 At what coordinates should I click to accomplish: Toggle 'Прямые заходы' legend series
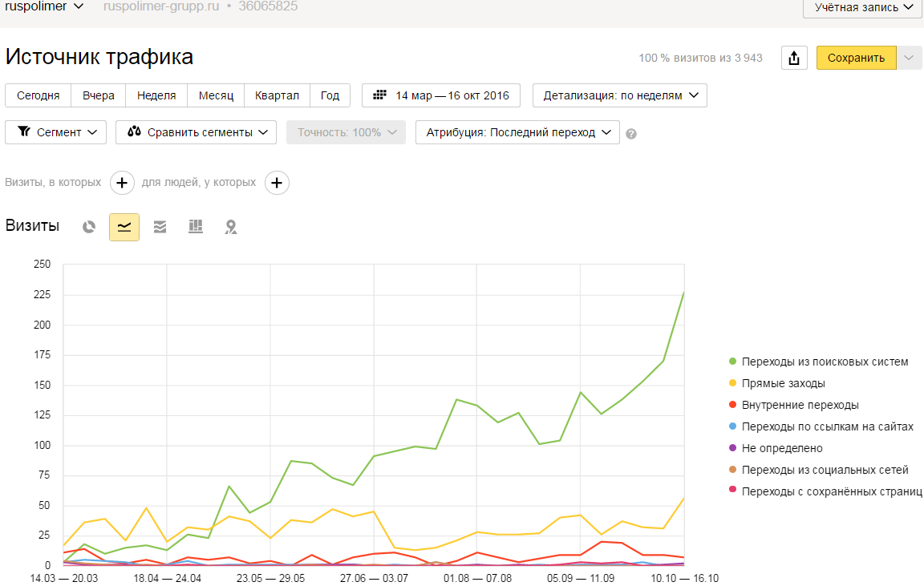(783, 383)
